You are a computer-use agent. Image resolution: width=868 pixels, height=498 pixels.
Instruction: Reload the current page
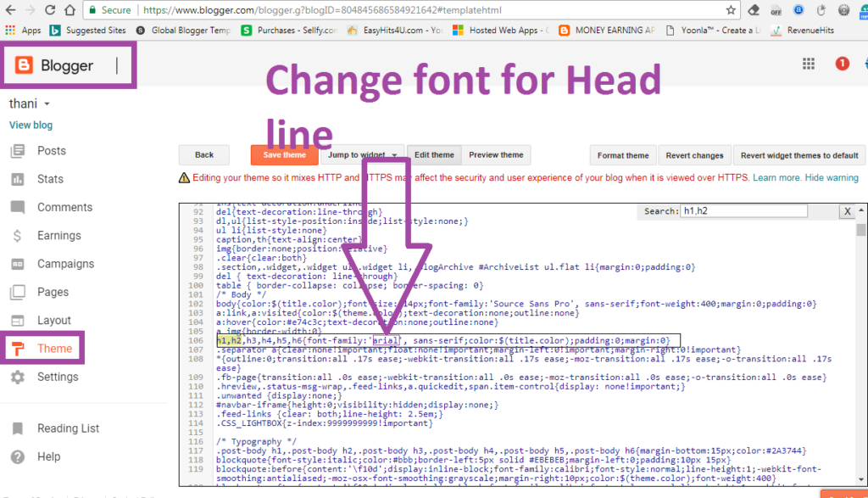(x=50, y=10)
